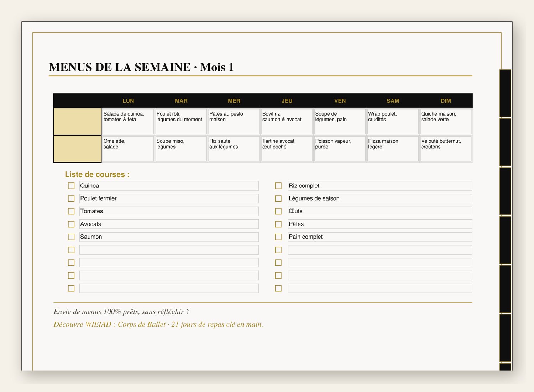The height and width of the screenshot is (392, 534).
Task: Open the third black side tab
Action: (x=505, y=191)
